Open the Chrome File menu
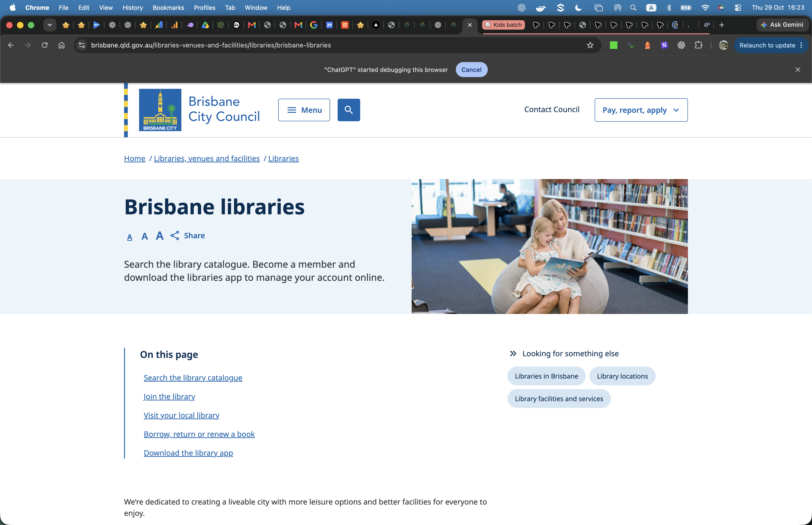The height and width of the screenshot is (525, 812). click(63, 8)
